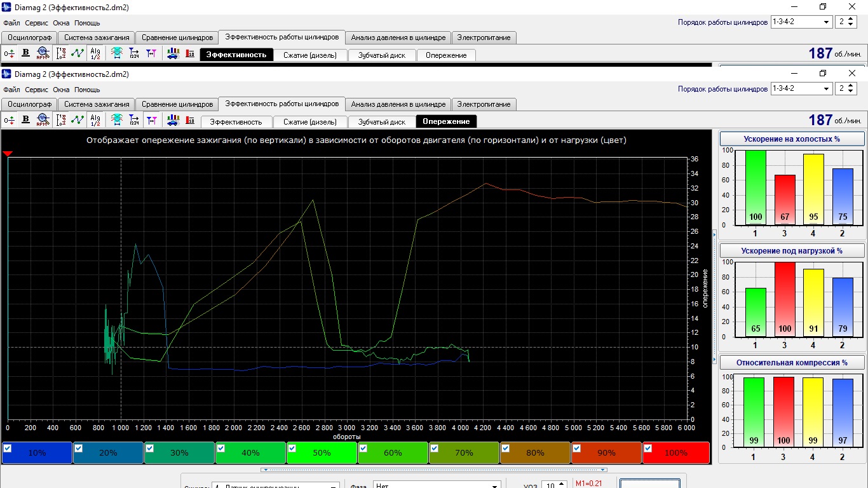
Task: Click the RPM scale 1-3-0 icon in front window
Action: coord(61,121)
